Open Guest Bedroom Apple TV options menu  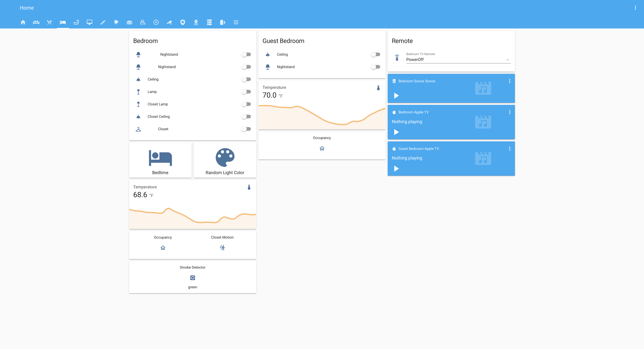click(x=510, y=149)
